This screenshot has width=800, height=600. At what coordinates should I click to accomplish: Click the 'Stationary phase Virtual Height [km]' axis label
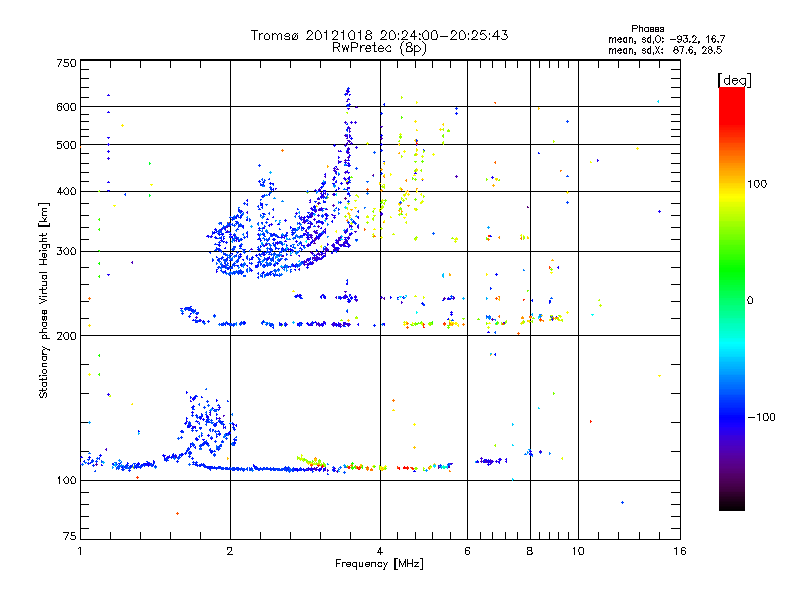(44, 300)
